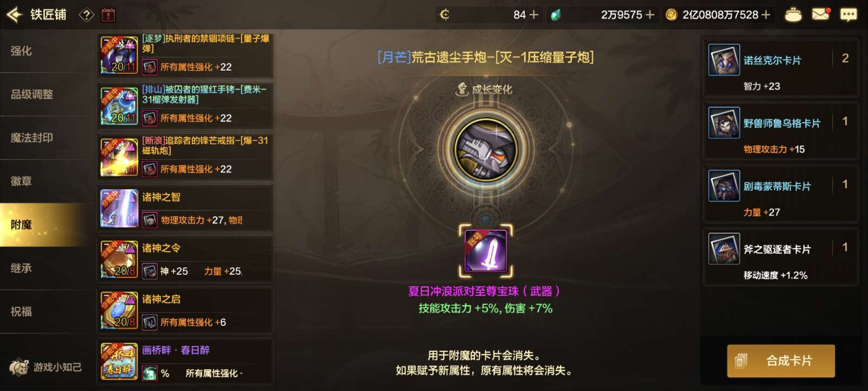868x391 pixels.
Task: Select the 夏日冲浪派对至尊宝珠 orb slot
Action: click(486, 251)
